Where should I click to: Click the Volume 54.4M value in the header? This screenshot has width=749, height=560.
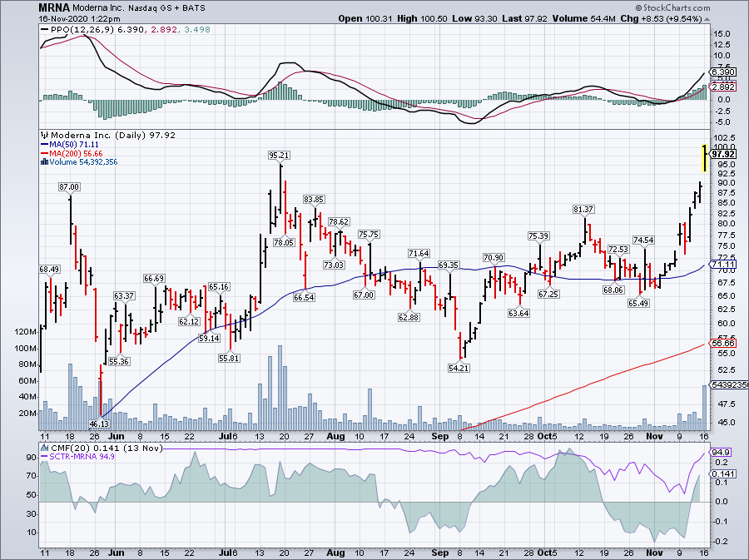[583, 19]
